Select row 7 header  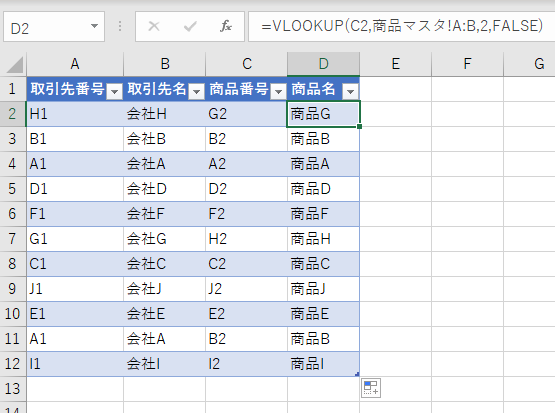13,239
